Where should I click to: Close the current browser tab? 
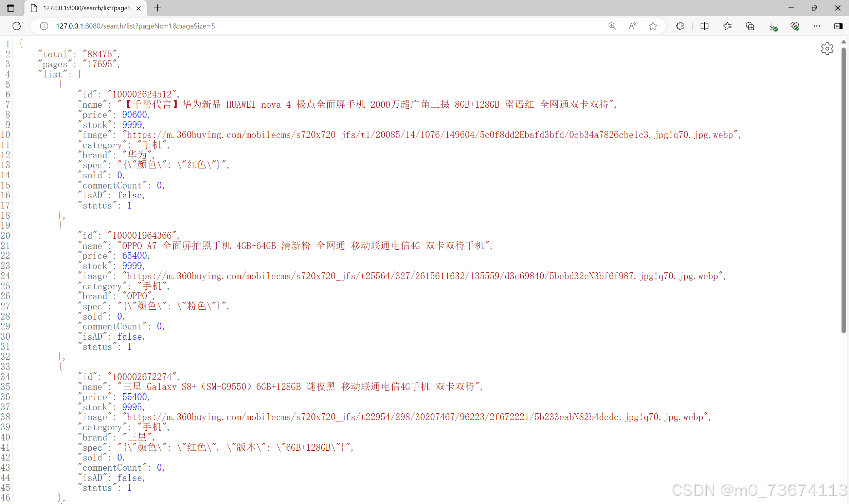pyautogui.click(x=139, y=8)
